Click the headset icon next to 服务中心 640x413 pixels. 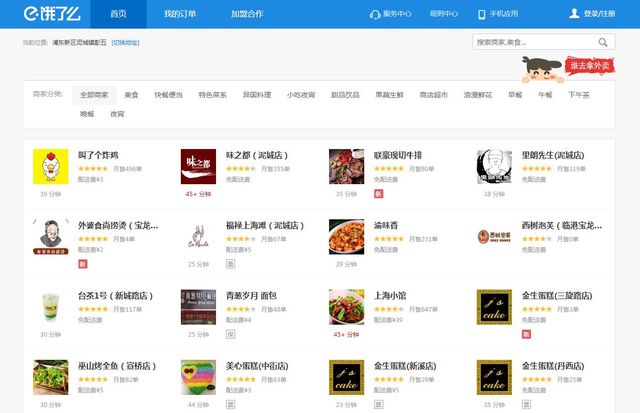[x=375, y=14]
